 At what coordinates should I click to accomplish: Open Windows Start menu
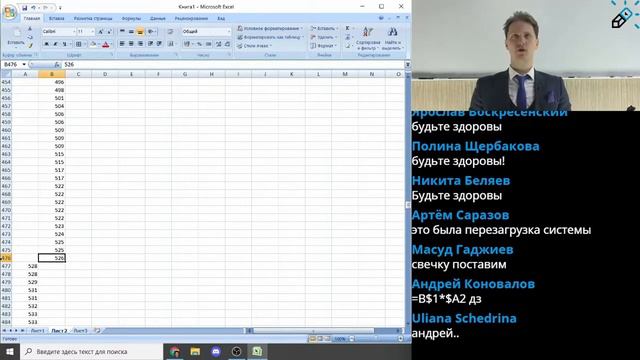point(9,351)
